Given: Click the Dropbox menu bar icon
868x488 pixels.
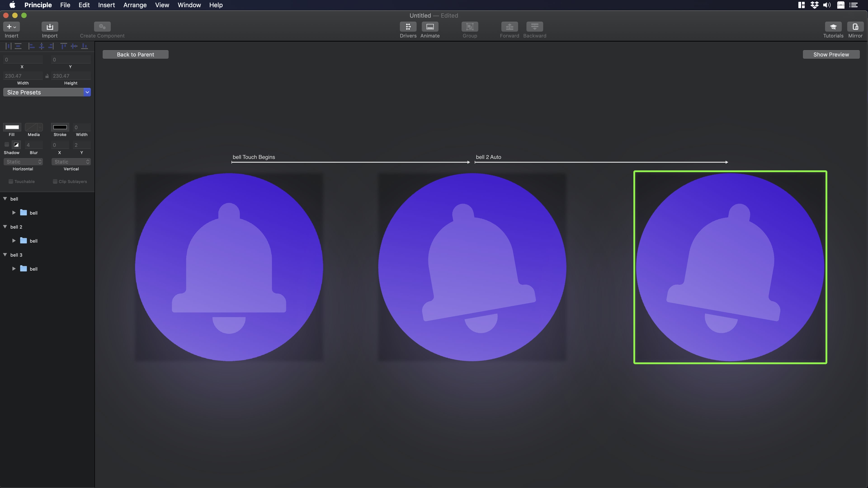Looking at the screenshot, I should (x=814, y=5).
